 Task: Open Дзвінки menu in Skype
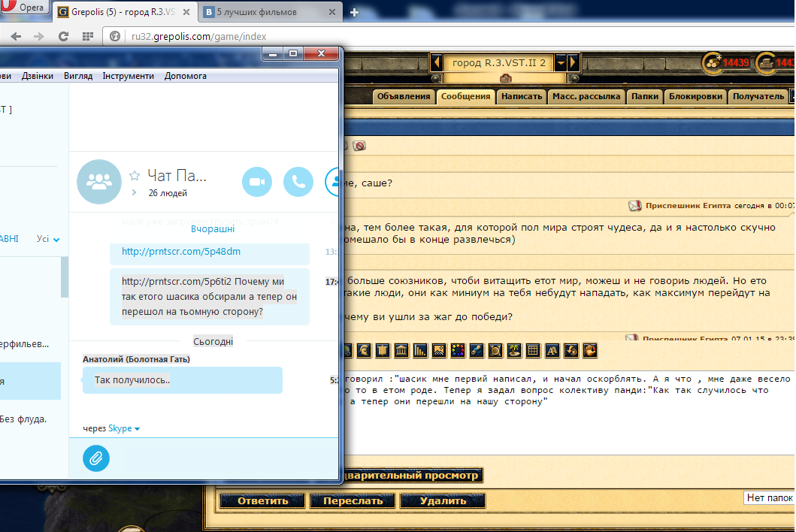(37, 76)
